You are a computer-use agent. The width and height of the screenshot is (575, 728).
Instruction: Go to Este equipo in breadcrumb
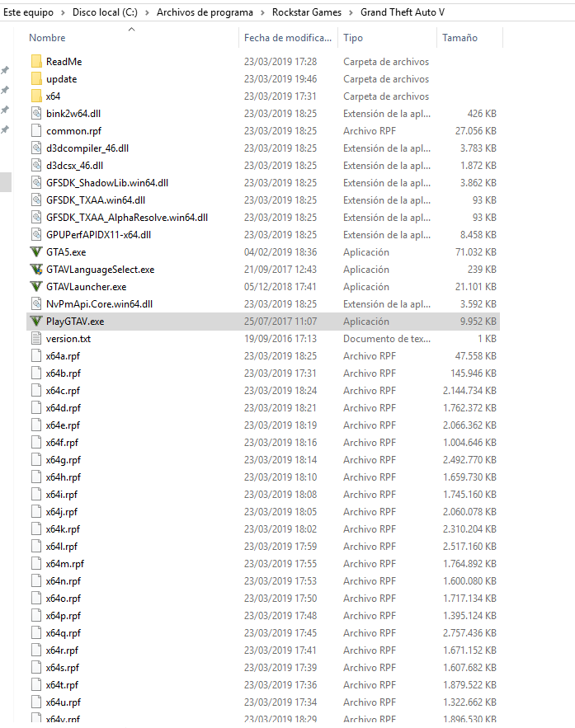[28, 12]
